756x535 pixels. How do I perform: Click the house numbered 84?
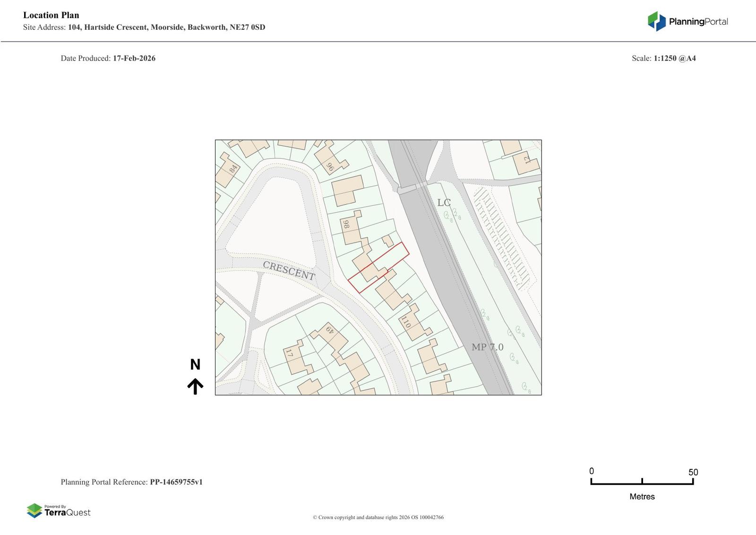(x=232, y=169)
